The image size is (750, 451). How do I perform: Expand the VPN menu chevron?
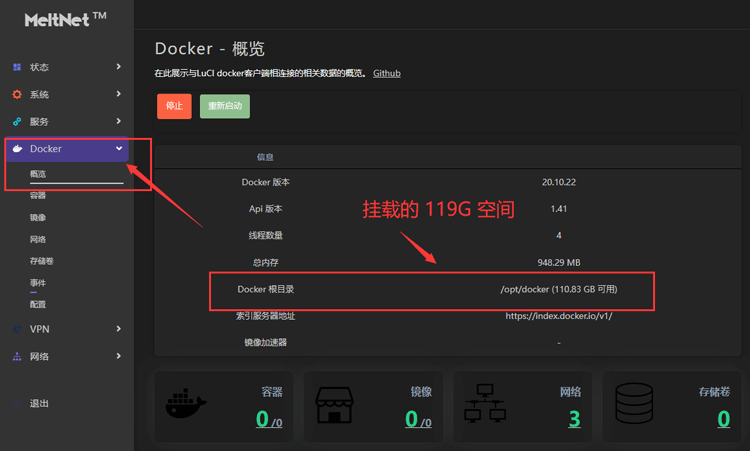click(119, 329)
